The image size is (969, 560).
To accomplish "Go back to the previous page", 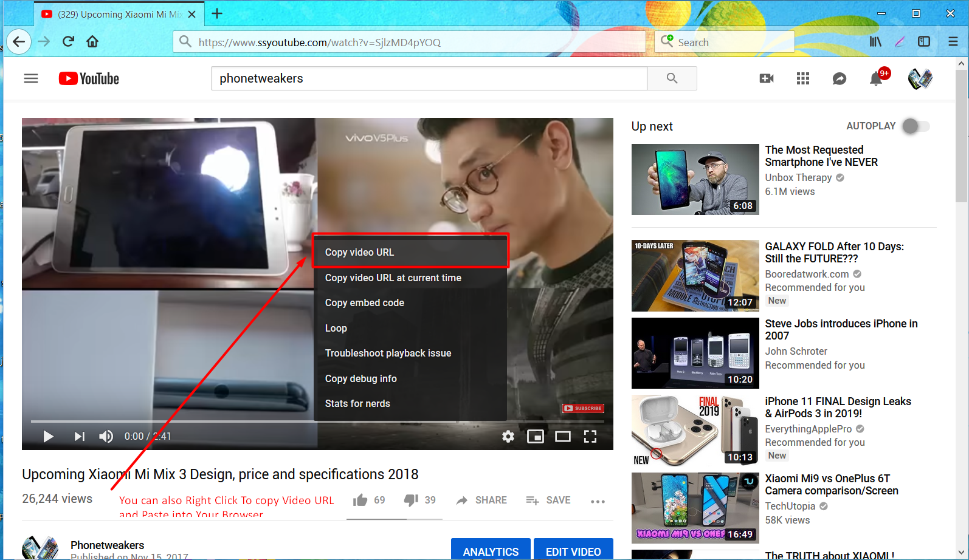I will (19, 42).
